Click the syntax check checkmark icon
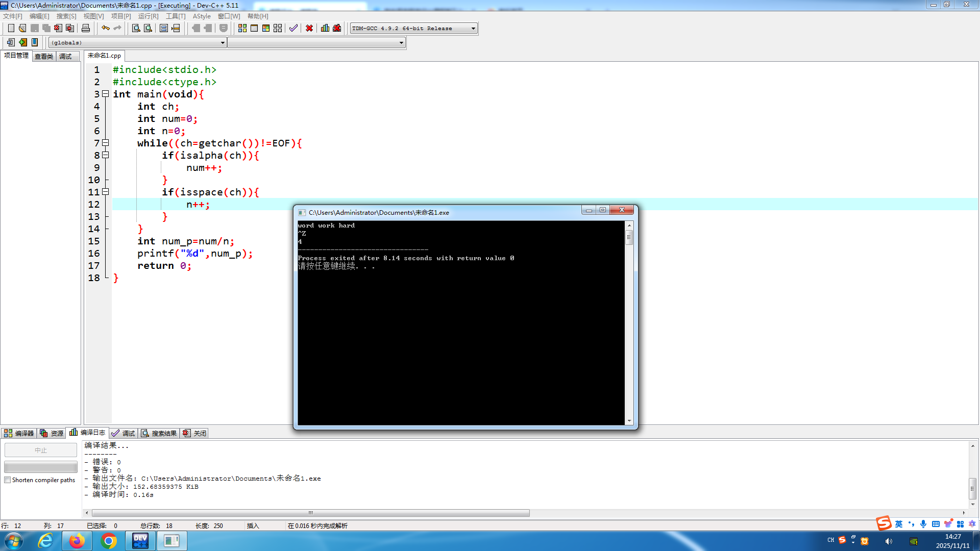980x551 pixels. tap(293, 28)
